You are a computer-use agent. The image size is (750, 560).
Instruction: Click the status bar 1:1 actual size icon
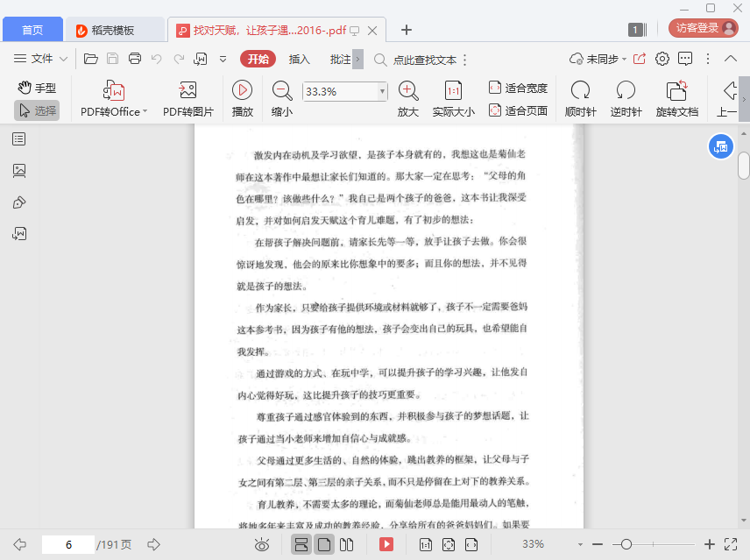pos(426,545)
